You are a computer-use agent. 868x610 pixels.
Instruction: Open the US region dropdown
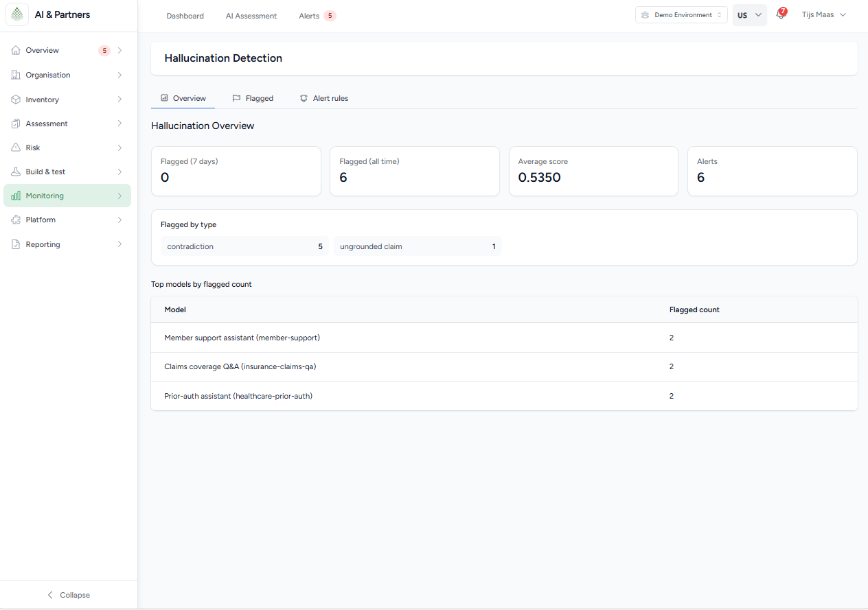[x=750, y=15]
